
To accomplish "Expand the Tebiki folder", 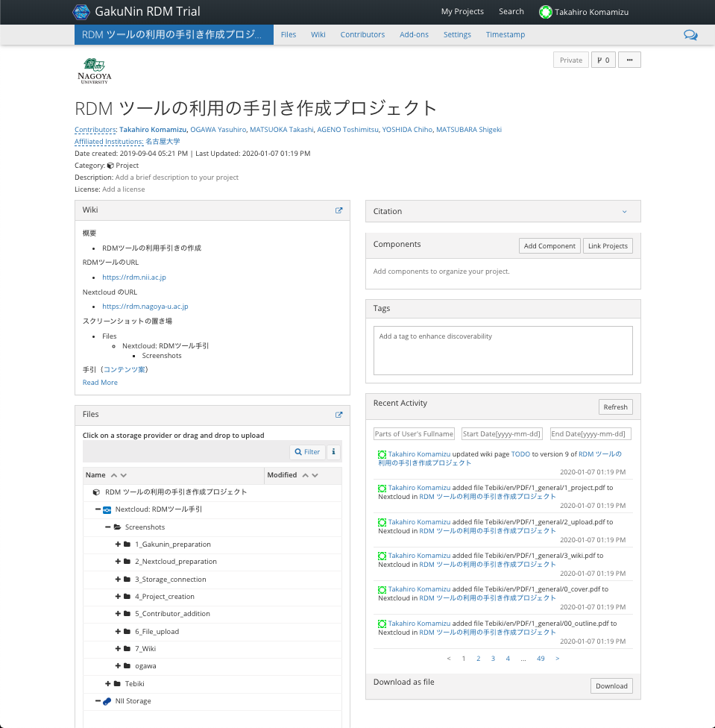I will click(x=108, y=684).
